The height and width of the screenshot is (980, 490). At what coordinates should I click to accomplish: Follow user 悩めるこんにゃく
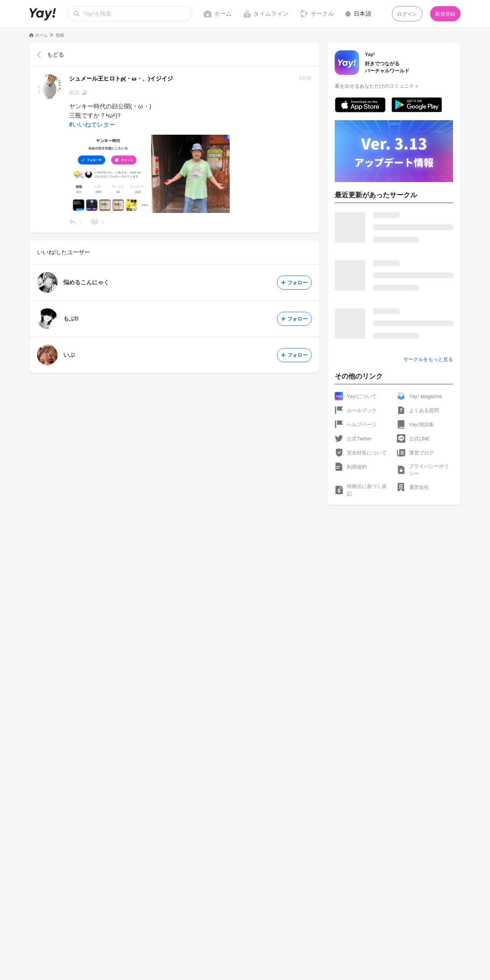coord(294,282)
